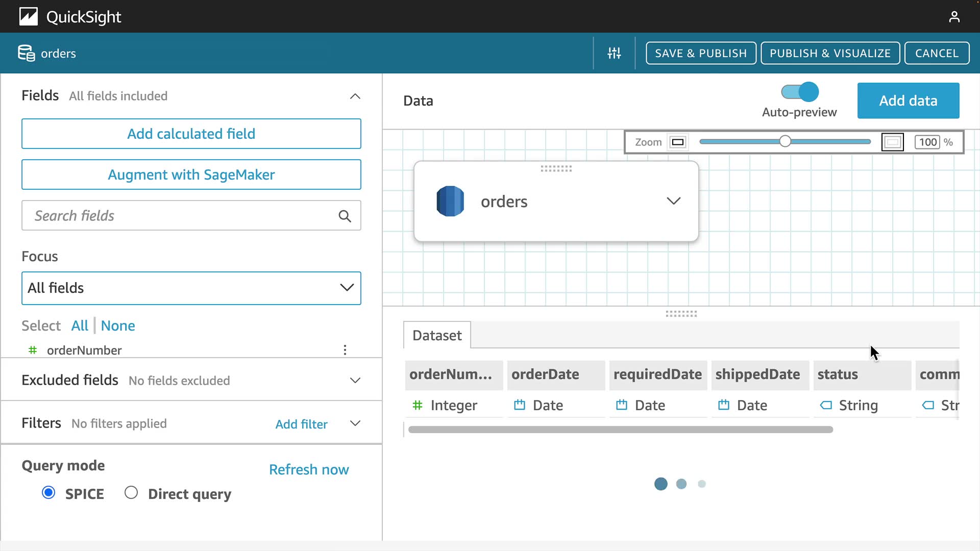
Task: Click the Search fields input
Action: 179,216
